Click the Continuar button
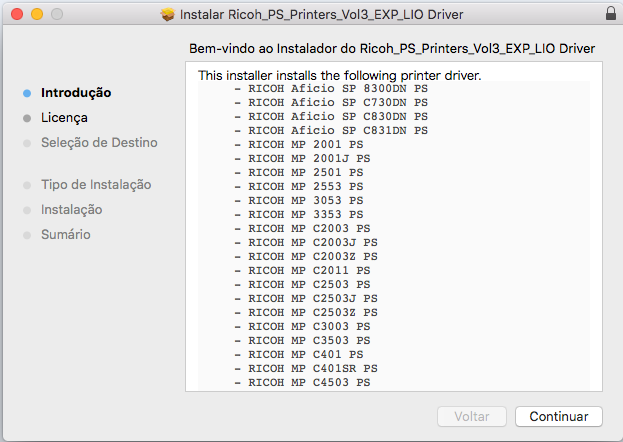623x442 pixels. [x=559, y=416]
